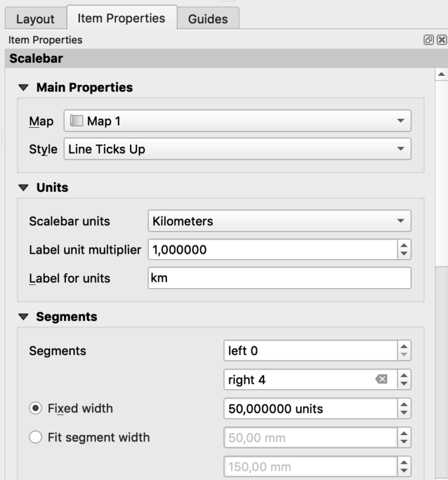
Task: Close the Item Properties panel
Action: [442, 40]
